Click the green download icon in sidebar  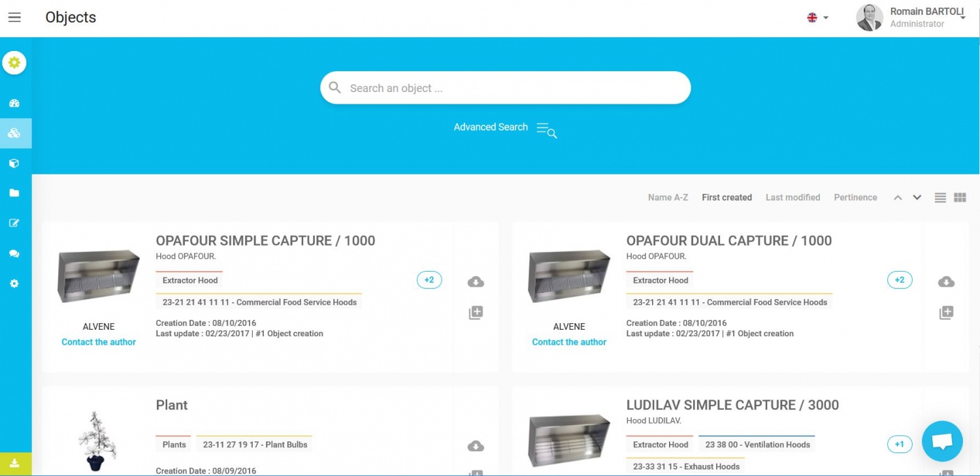[14, 464]
